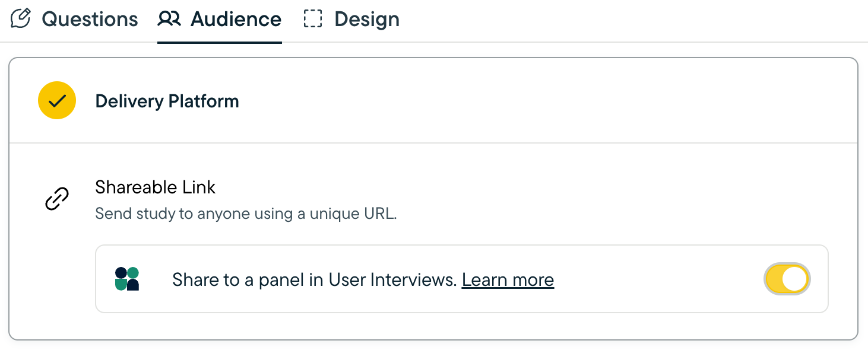The width and height of the screenshot is (868, 350).
Task: Click the white knob of the yellow switch
Action: (x=795, y=279)
